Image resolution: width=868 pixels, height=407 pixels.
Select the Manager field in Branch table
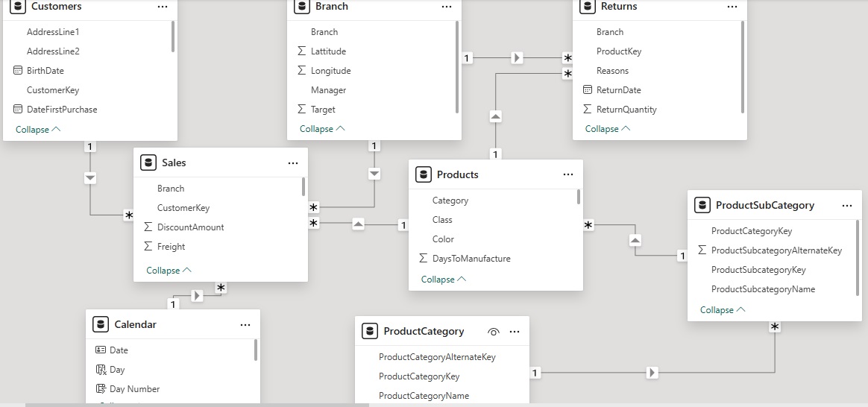(328, 90)
